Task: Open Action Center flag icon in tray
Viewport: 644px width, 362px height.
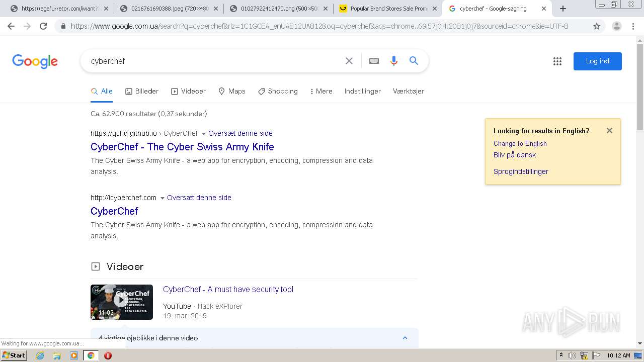Action: 596,355
